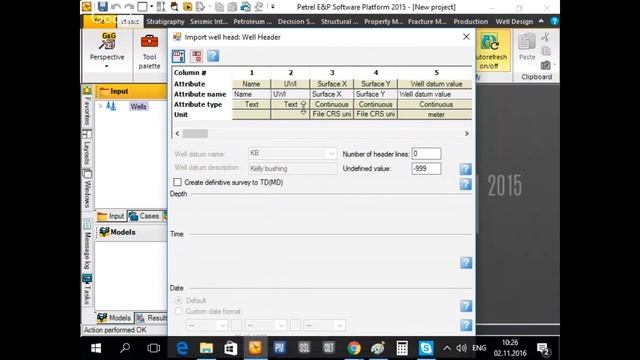Screen dimensions: 640x360
Task: Open the Well Design ribbon tab
Action: coord(514,21)
